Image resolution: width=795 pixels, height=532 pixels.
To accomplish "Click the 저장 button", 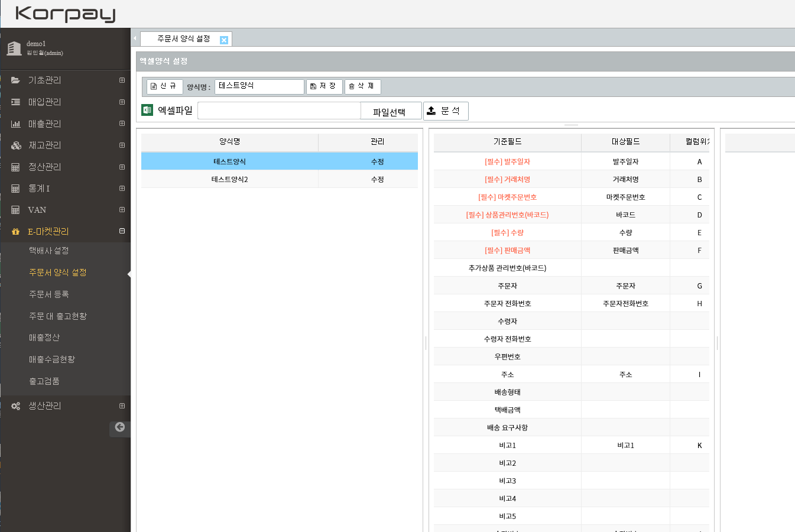I will 325,86.
